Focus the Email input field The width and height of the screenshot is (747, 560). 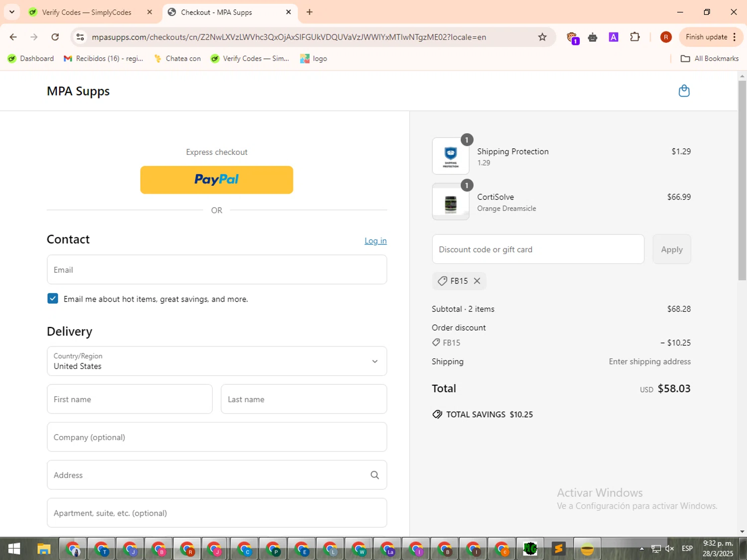[217, 270]
